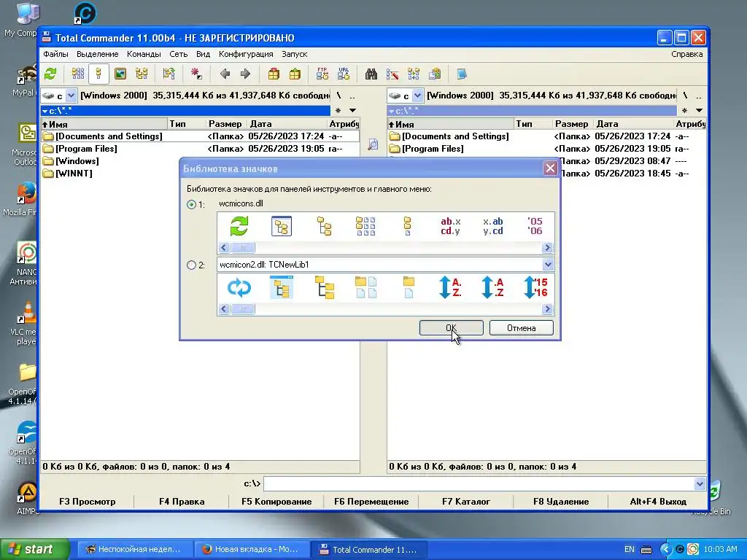
Task: Open right panel drive c dropdown
Action: 417,96
